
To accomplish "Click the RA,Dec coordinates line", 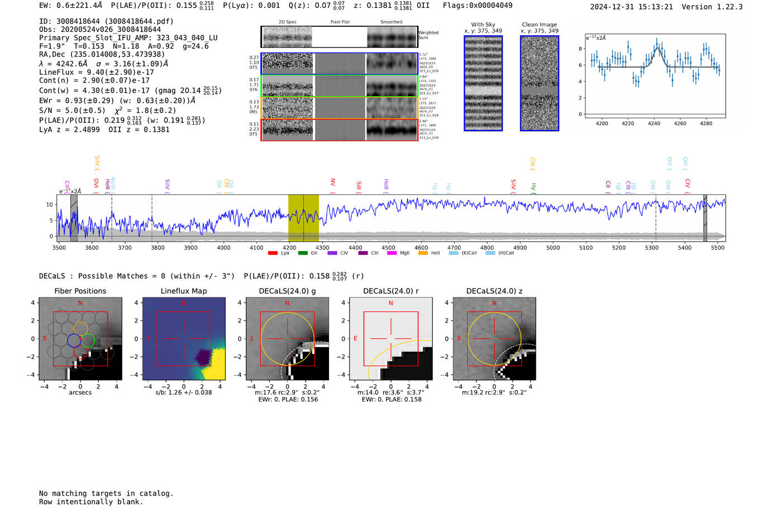I will (x=102, y=55).
